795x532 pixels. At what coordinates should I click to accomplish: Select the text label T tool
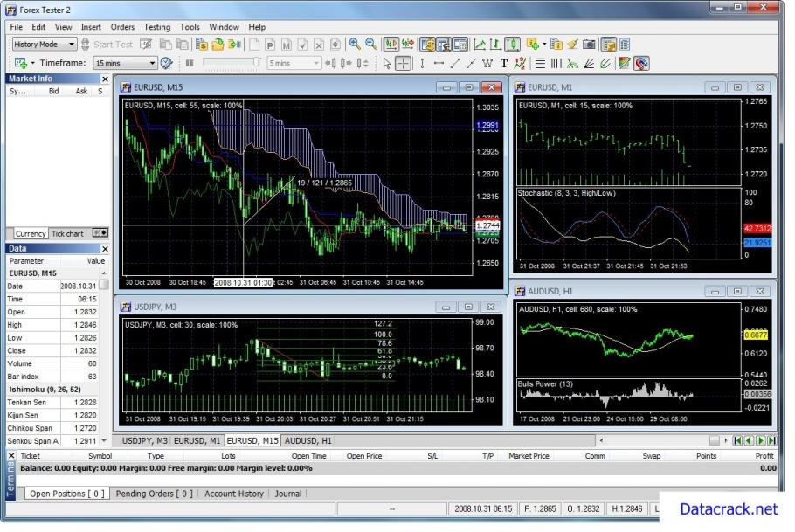[x=504, y=63]
